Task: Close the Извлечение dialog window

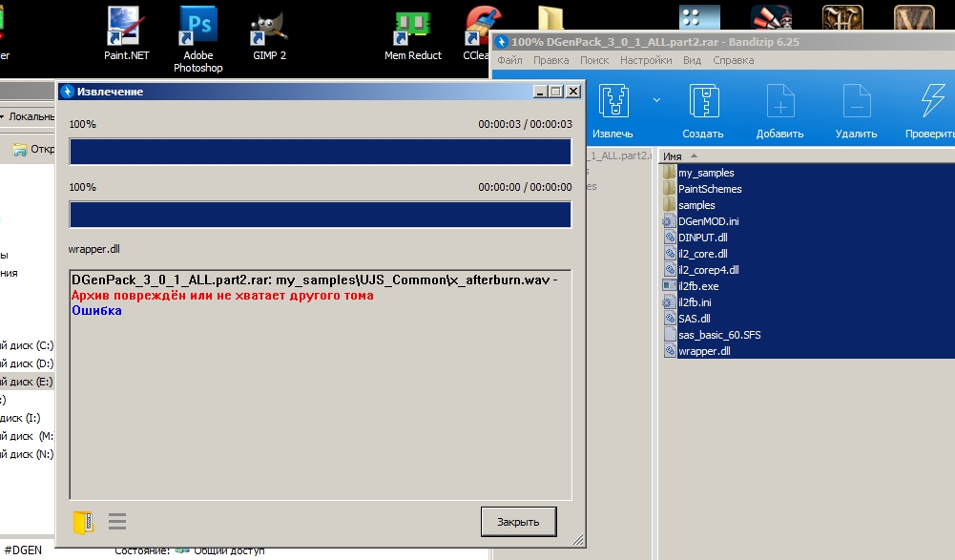Action: tap(573, 92)
